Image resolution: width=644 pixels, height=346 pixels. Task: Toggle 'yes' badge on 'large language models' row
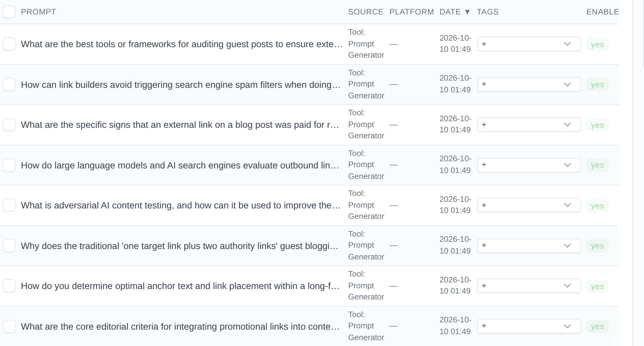coord(597,165)
